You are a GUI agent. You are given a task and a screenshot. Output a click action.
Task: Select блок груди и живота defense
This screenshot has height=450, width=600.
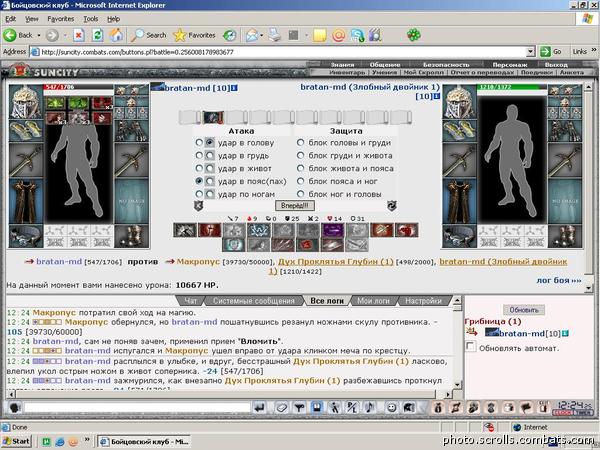pyautogui.click(x=301, y=155)
